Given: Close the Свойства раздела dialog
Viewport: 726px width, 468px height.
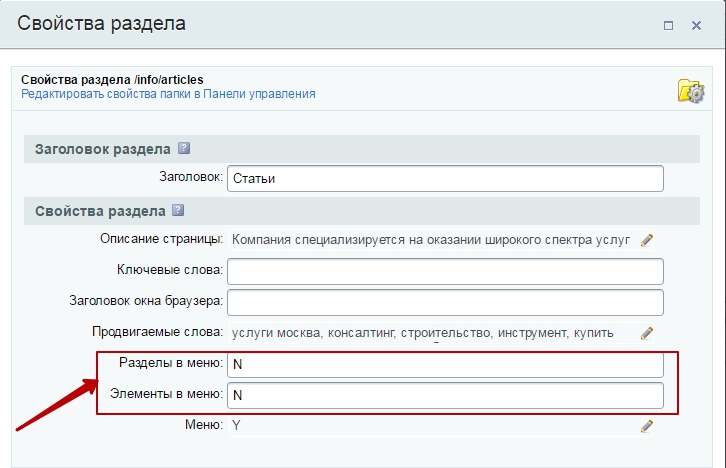Looking at the screenshot, I should click(x=696, y=24).
